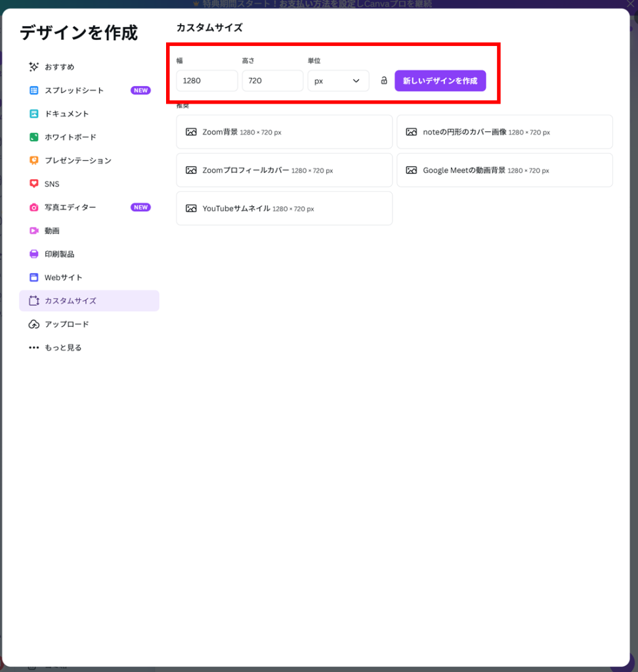Open the ホワイトボード icon
The height and width of the screenshot is (672, 638).
pos(34,137)
